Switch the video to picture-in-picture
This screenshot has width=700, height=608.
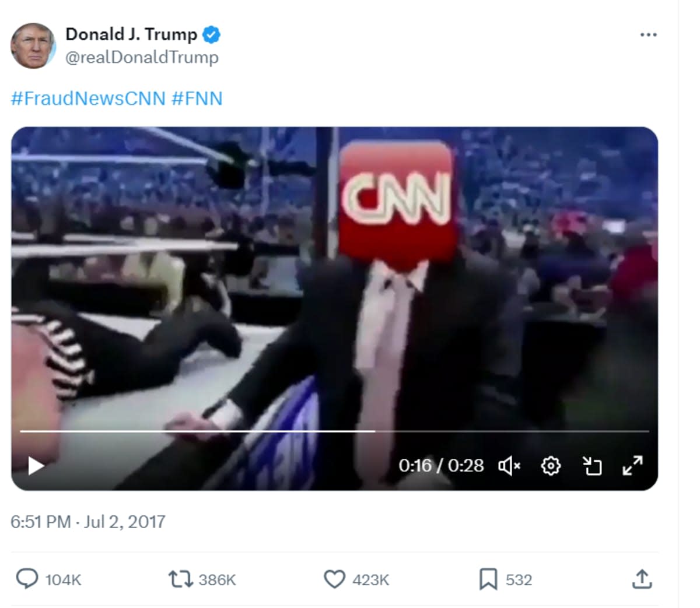click(592, 466)
